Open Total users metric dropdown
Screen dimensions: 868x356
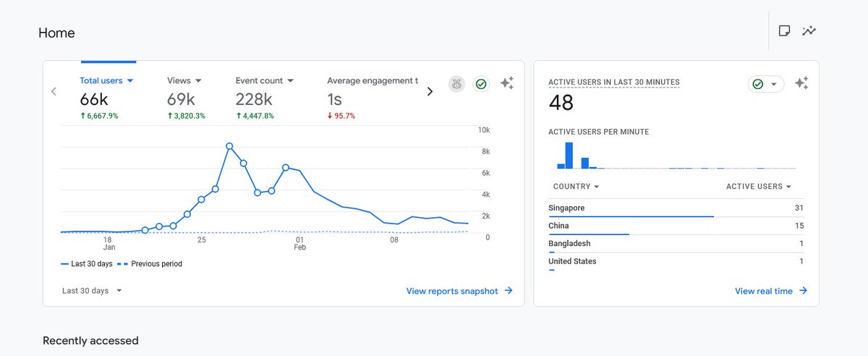click(107, 81)
